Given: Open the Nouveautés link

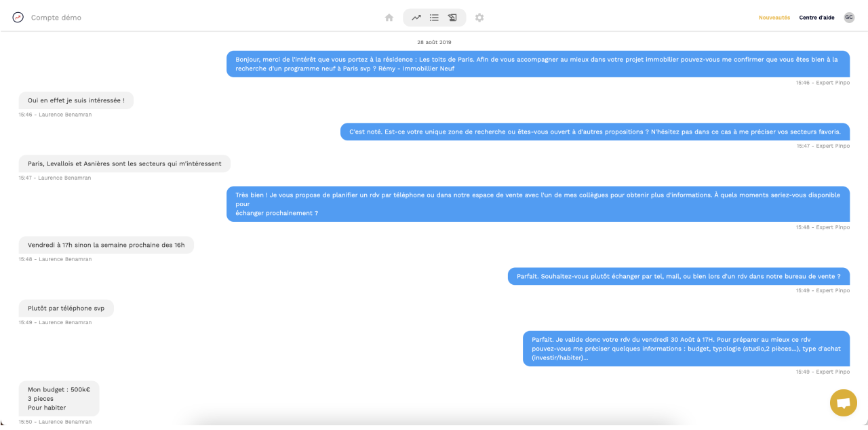Looking at the screenshot, I should pyautogui.click(x=774, y=18).
